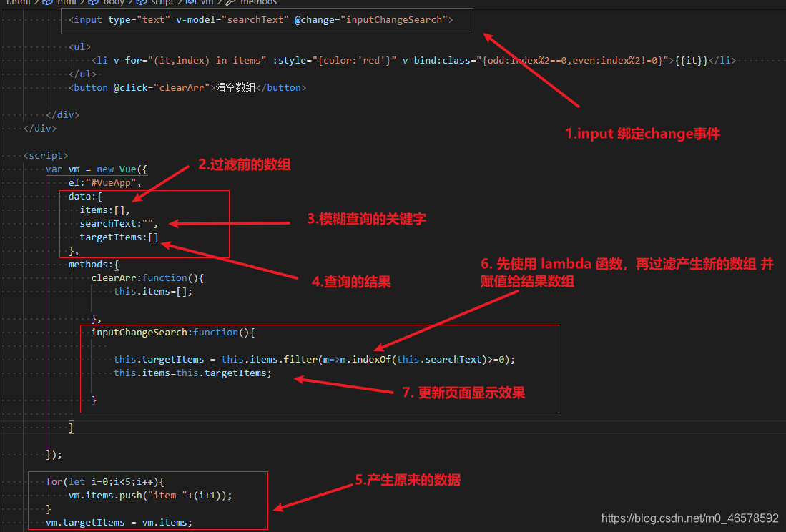This screenshot has width=786, height=532.
Task: Click the 'this.items=this.targetItems;' statement
Action: tap(192, 373)
